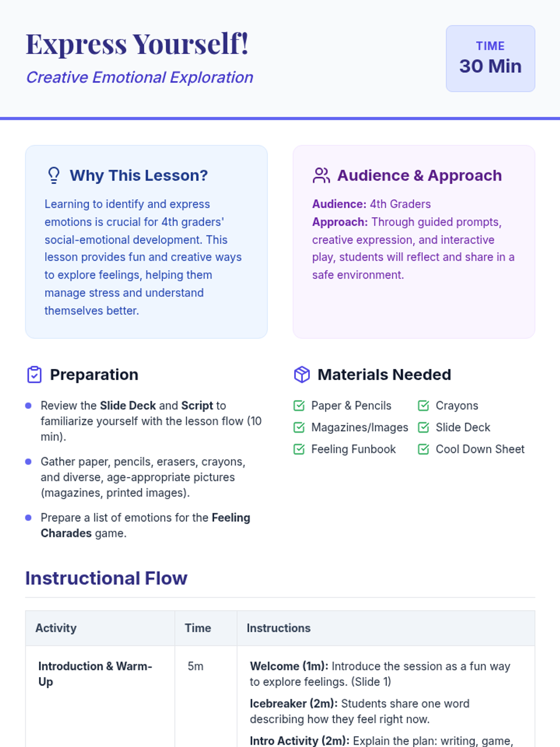This screenshot has width=560, height=747.
Task: Click the people icon beside Audience & Approach
Action: click(321, 176)
